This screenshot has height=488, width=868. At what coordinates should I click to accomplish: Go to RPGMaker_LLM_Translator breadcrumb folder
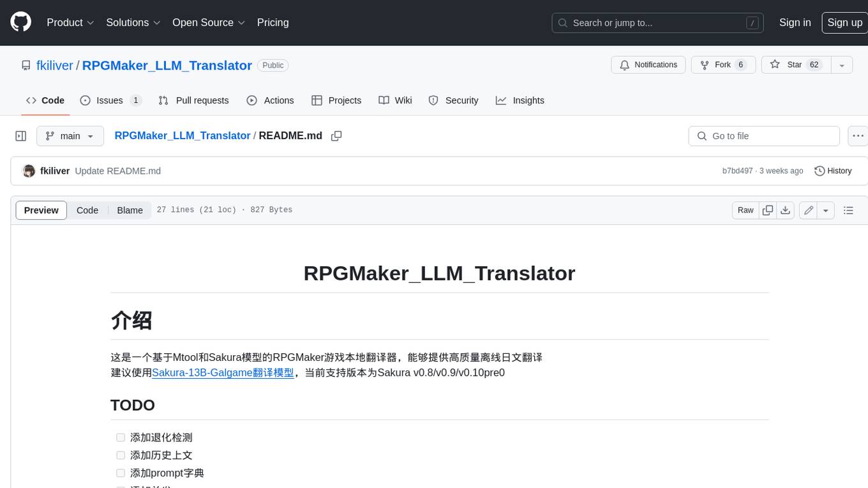click(183, 135)
